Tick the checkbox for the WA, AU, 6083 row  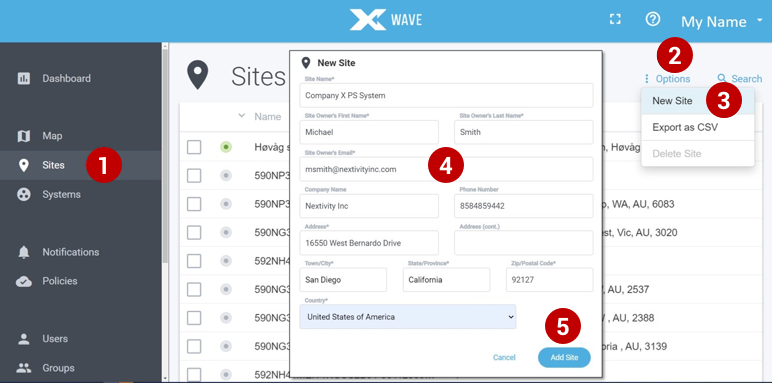tap(194, 204)
